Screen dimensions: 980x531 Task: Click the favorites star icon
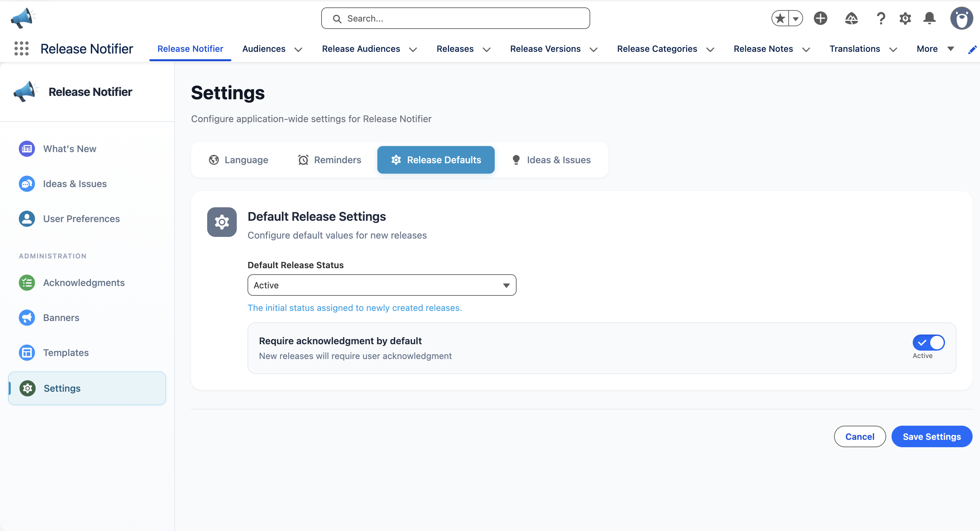tap(780, 18)
